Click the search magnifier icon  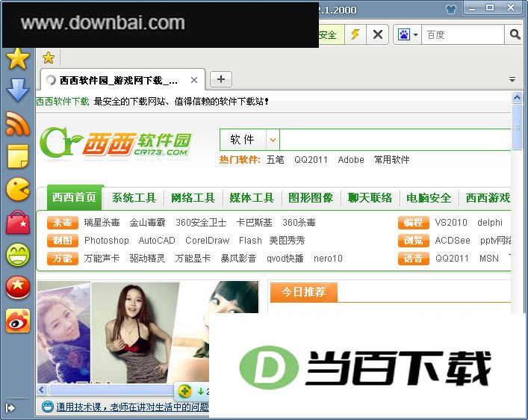[x=515, y=34]
